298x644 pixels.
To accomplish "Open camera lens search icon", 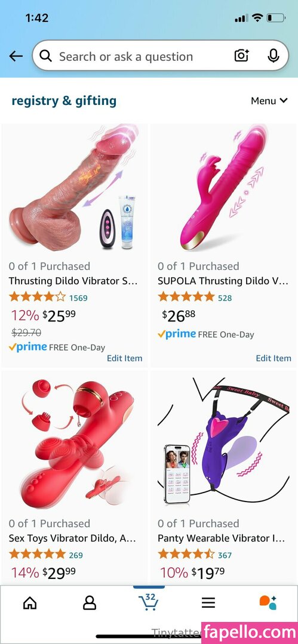I will point(242,56).
